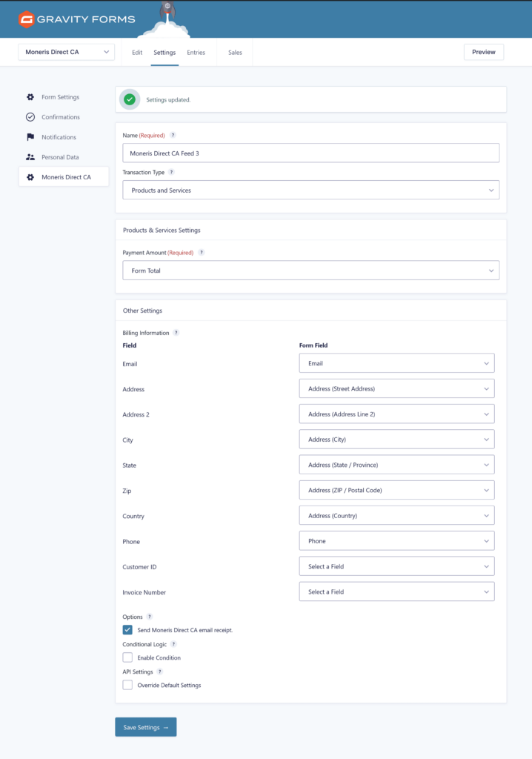The image size is (532, 759).
Task: Click the Preview button
Action: 484,52
